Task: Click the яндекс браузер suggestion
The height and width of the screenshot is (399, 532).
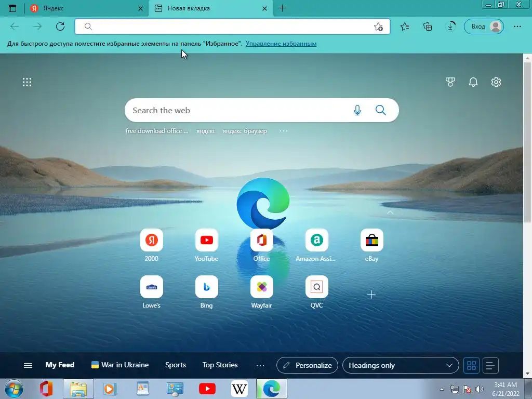Action: [x=245, y=131]
